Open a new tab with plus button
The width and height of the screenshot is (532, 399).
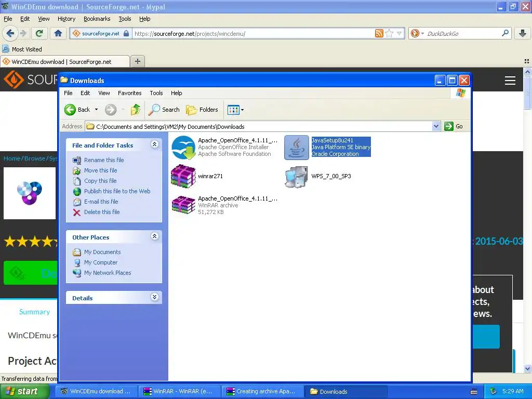[137, 61]
